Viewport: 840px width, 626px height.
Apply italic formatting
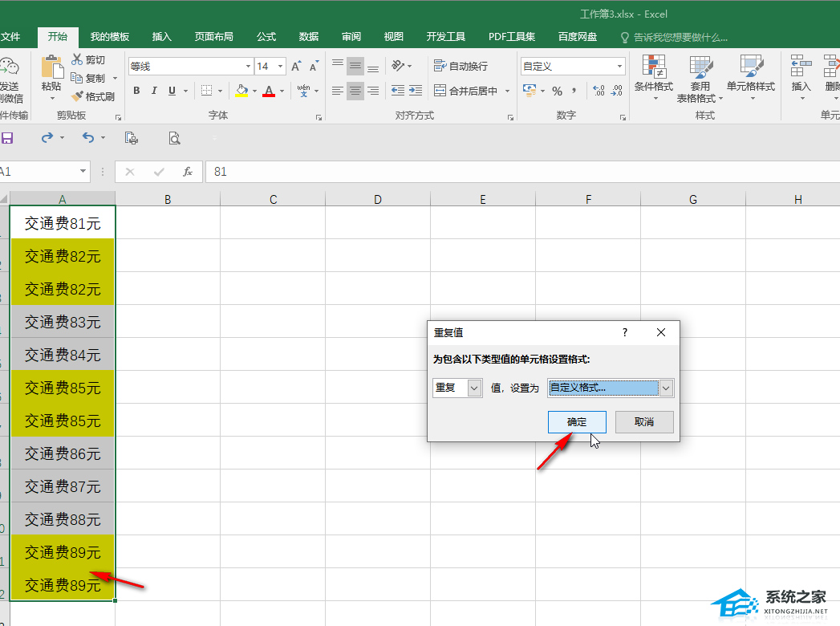tap(154, 91)
